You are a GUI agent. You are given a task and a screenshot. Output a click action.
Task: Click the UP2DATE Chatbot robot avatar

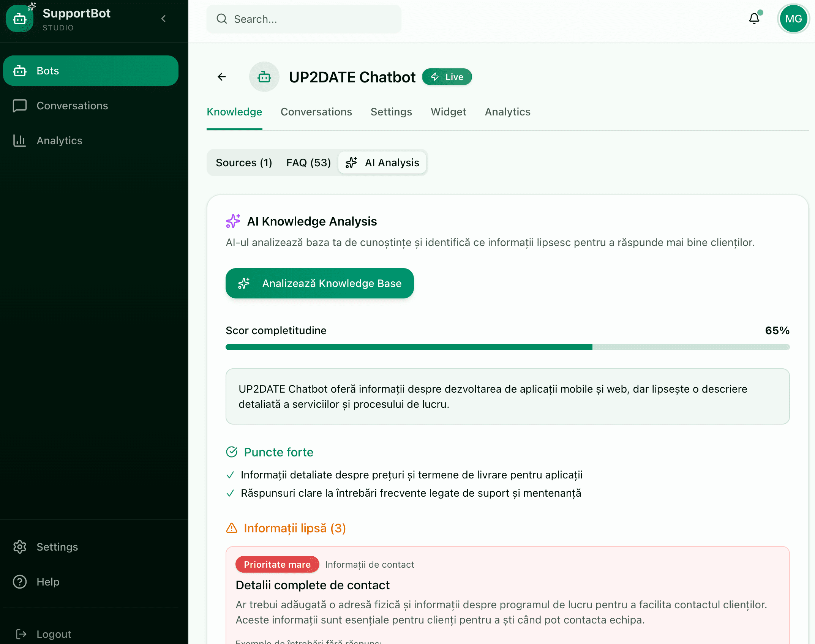tap(264, 76)
